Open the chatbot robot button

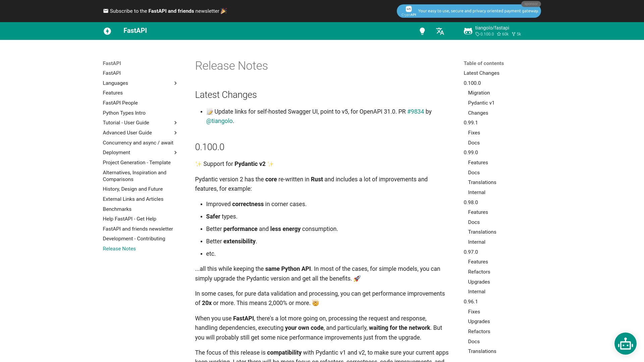click(625, 344)
